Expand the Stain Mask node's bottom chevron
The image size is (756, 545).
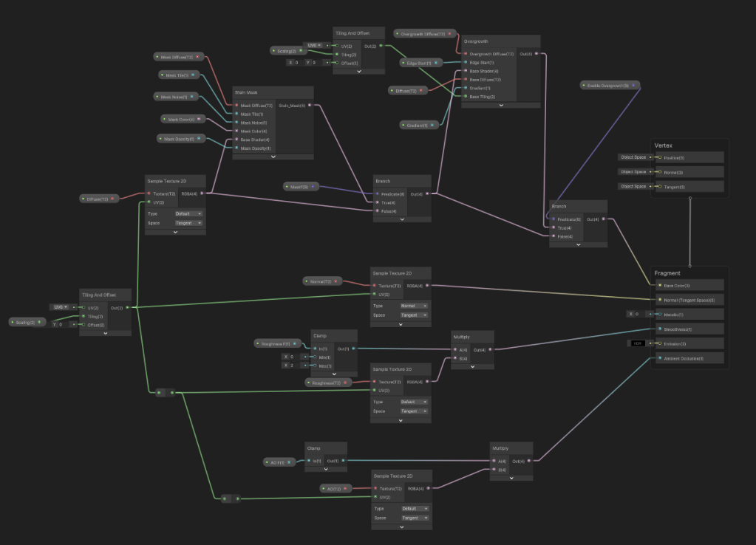pyautogui.click(x=273, y=157)
